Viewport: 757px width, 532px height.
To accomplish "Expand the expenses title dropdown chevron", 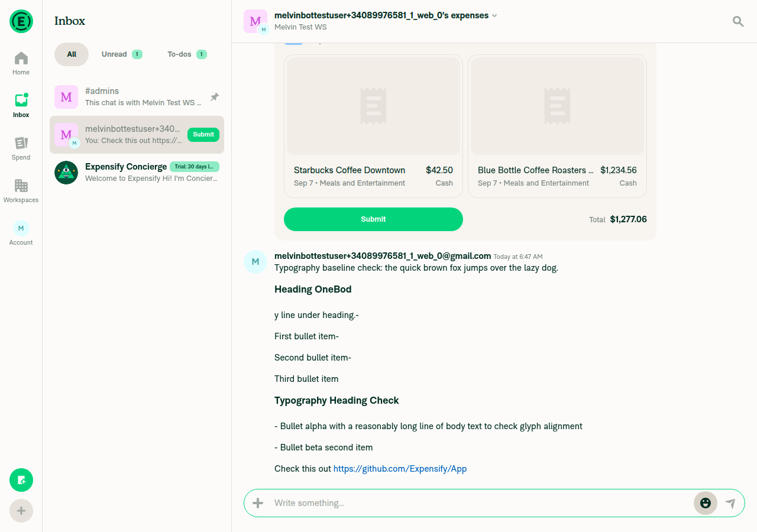I will click(494, 16).
